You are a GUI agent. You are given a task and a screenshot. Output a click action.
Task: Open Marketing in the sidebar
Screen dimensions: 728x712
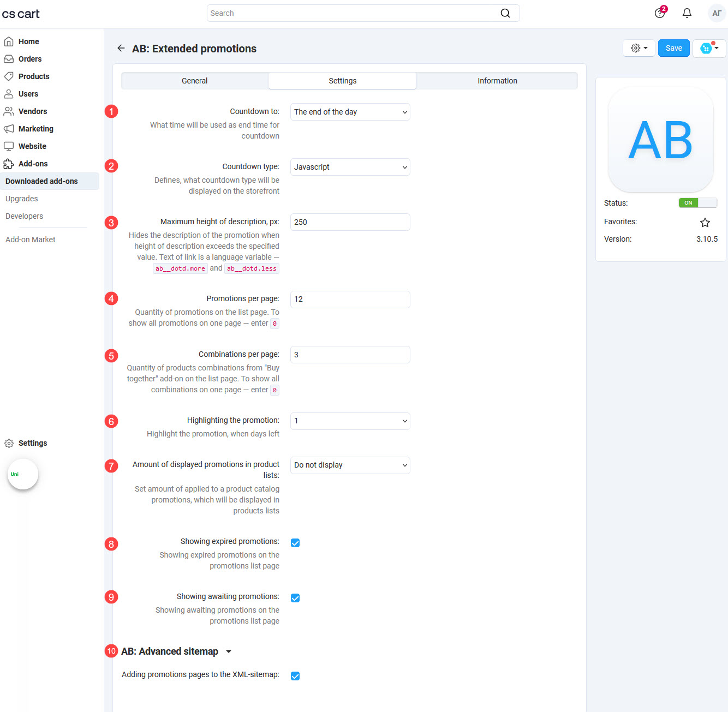coord(36,129)
